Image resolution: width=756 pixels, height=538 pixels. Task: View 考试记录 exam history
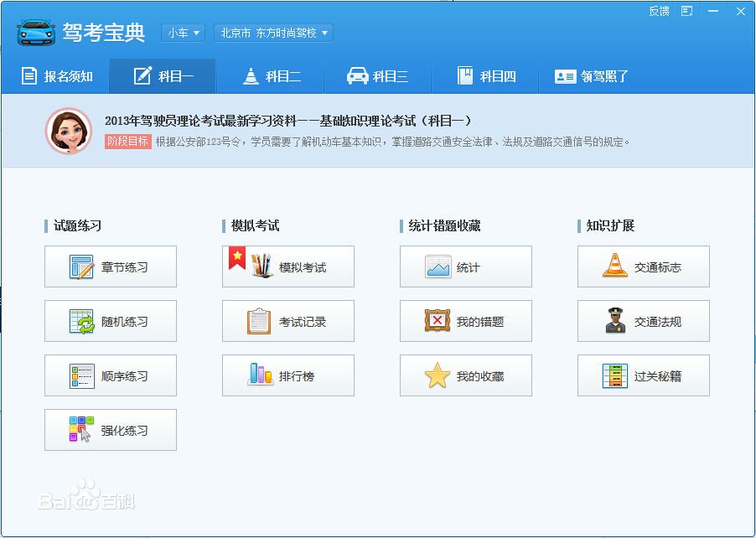(x=287, y=321)
